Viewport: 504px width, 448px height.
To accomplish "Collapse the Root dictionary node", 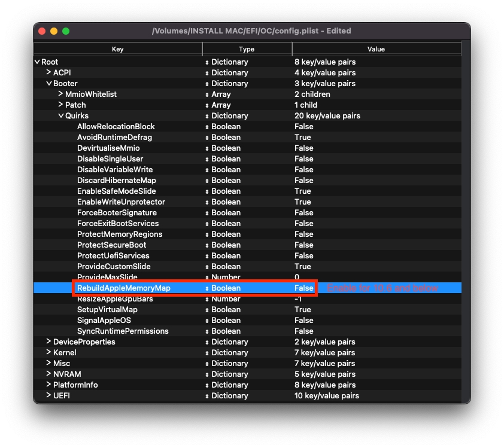I will [x=37, y=62].
